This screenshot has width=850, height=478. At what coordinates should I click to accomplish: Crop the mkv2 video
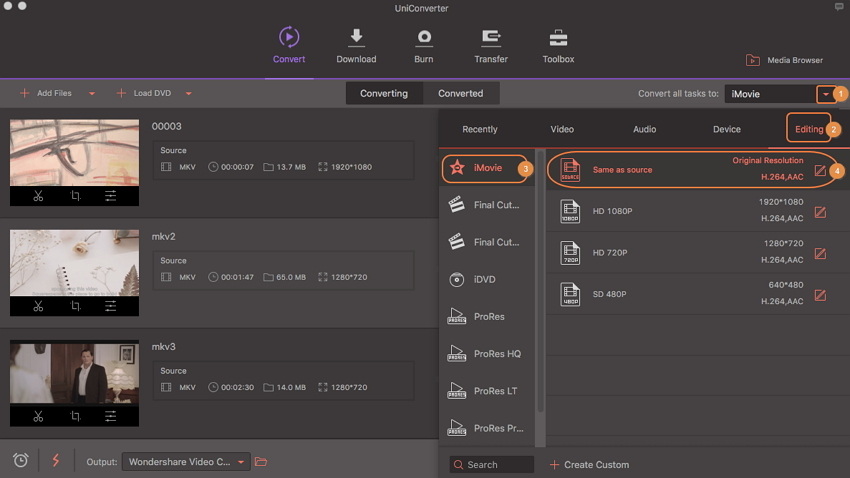click(75, 306)
